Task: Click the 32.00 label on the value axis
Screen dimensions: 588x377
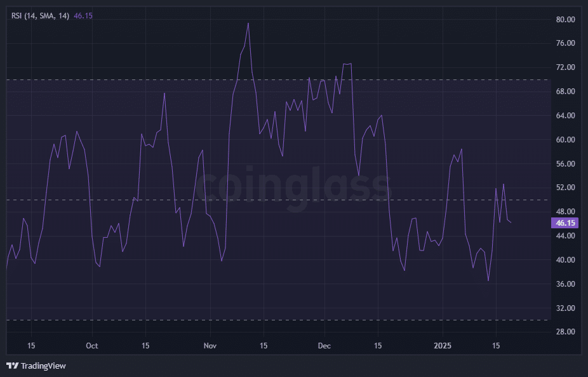Action: pyautogui.click(x=565, y=308)
